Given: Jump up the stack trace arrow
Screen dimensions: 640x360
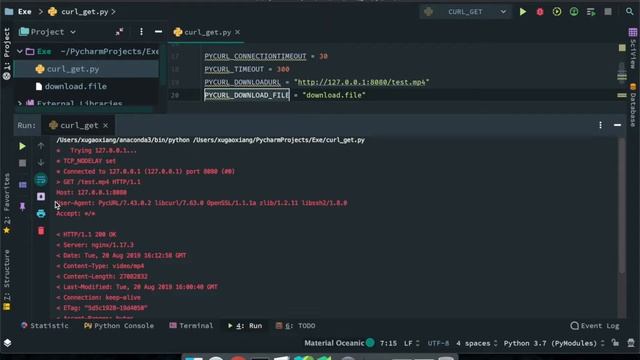Looking at the screenshot, I should click(x=41, y=146).
